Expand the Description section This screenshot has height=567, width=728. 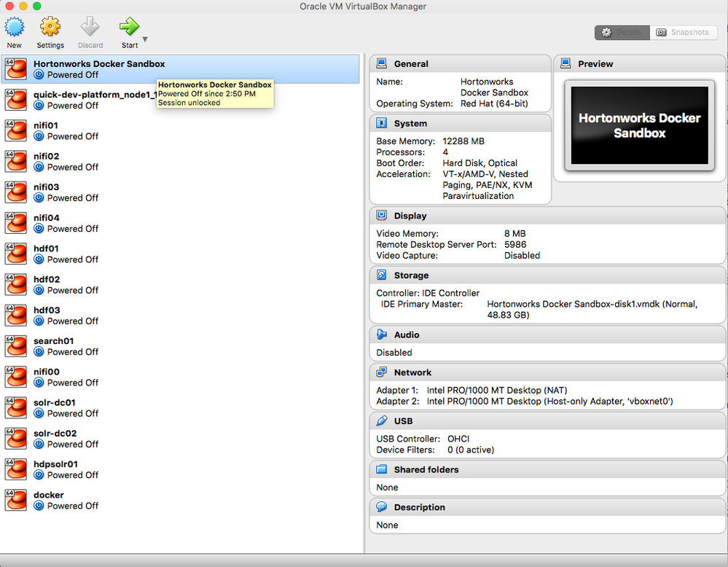(380, 507)
